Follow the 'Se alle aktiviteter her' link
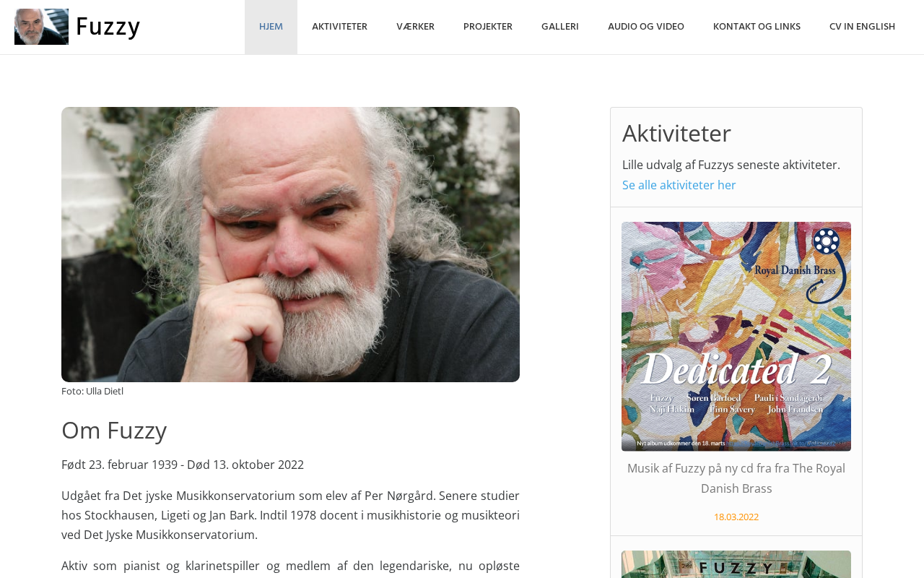The height and width of the screenshot is (578, 924). pyautogui.click(x=679, y=185)
